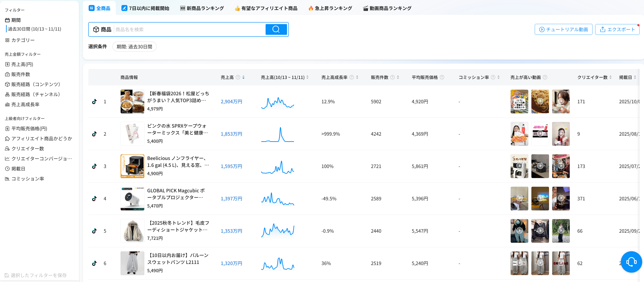The width and height of the screenshot is (644, 282).
Task: Sort by 売上高 column arrows
Action: [x=244, y=77]
